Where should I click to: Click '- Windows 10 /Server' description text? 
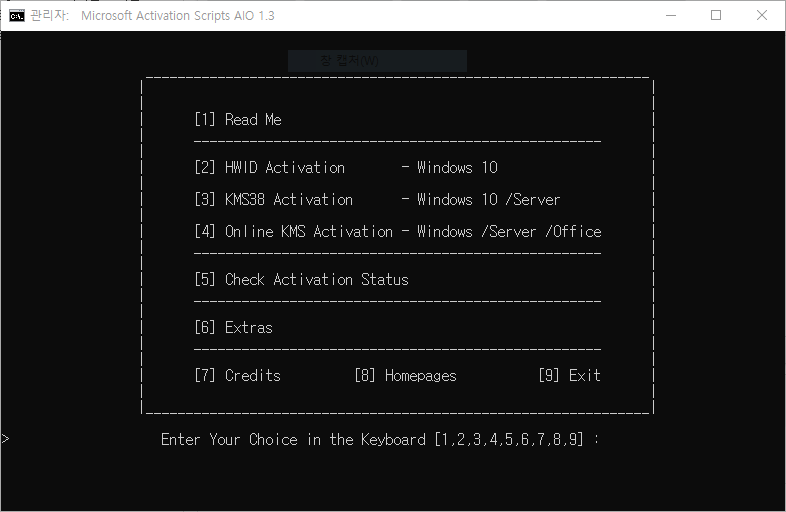481,200
